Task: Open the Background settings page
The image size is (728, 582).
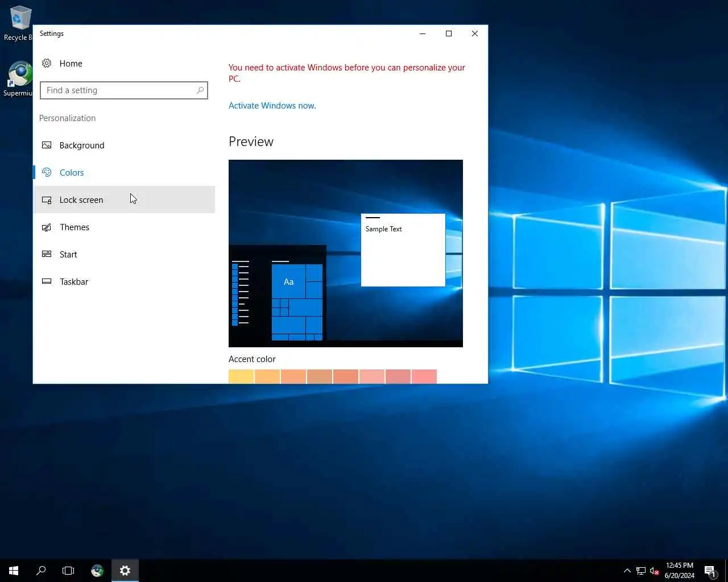Action: (x=124, y=145)
